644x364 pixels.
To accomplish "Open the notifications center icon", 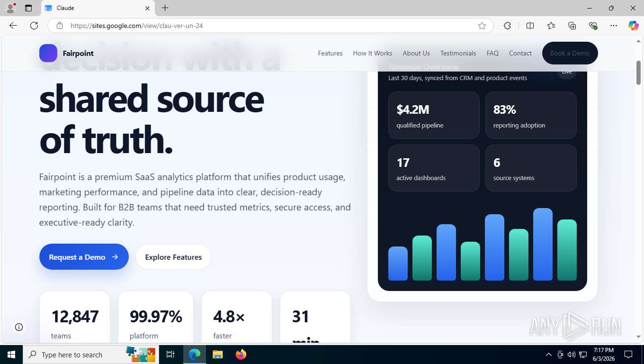I will [x=628, y=355].
